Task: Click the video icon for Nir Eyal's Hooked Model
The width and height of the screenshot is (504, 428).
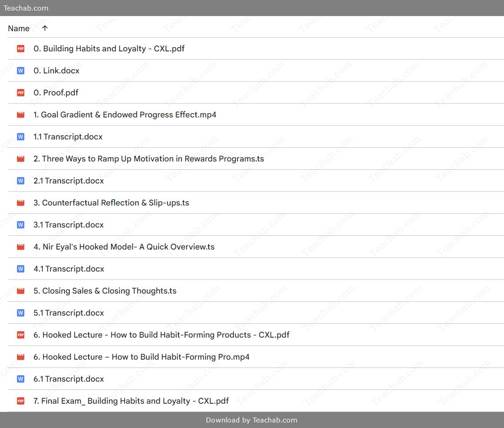Action: [x=21, y=247]
